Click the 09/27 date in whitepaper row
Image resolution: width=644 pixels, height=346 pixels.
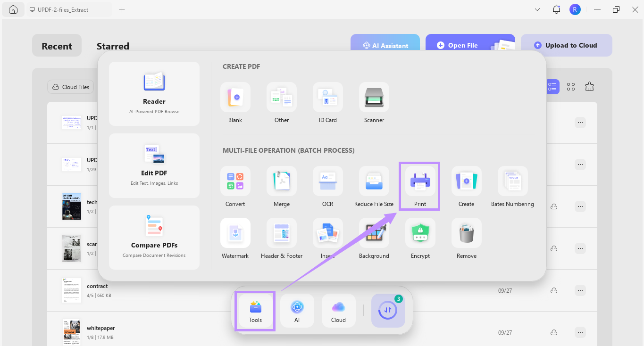click(505, 332)
